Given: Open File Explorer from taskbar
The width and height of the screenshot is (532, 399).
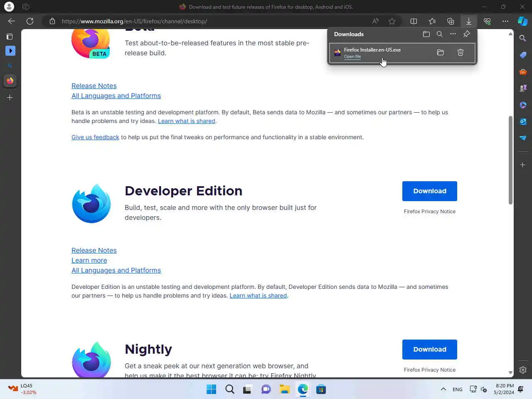Looking at the screenshot, I should (x=284, y=389).
